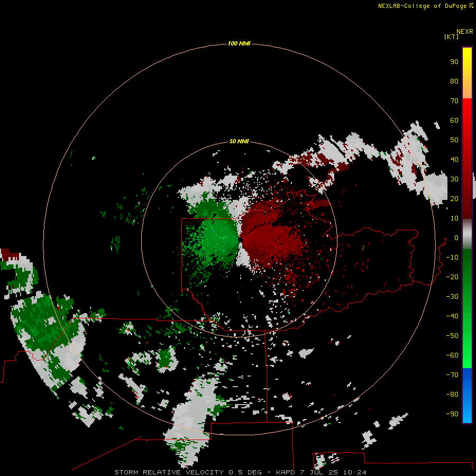Click the -60 value on velocity scale

pos(452,355)
